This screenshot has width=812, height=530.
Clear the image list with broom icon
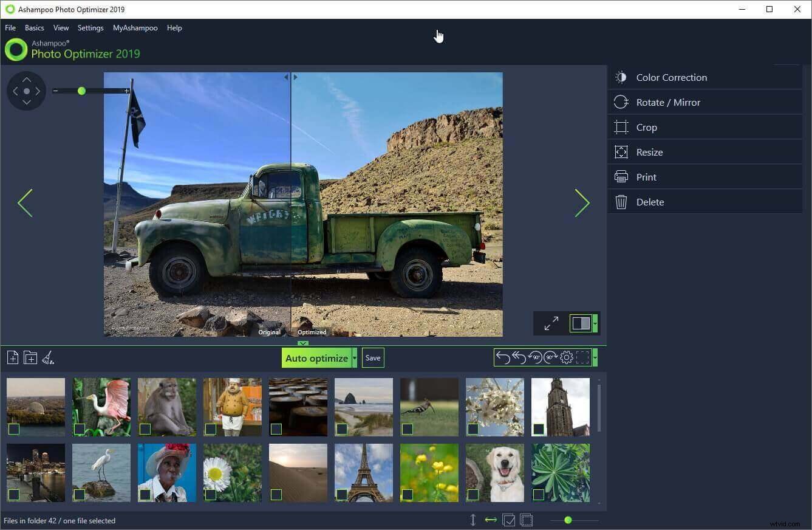(47, 357)
